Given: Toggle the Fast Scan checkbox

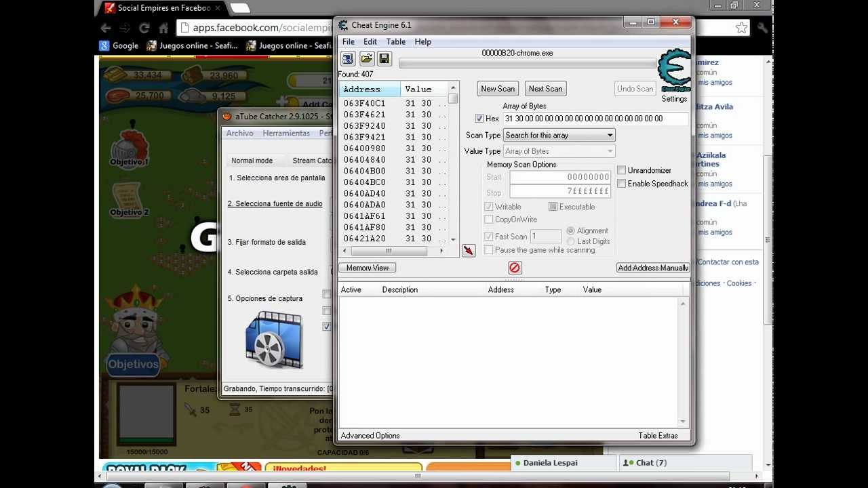Looking at the screenshot, I should pyautogui.click(x=488, y=237).
